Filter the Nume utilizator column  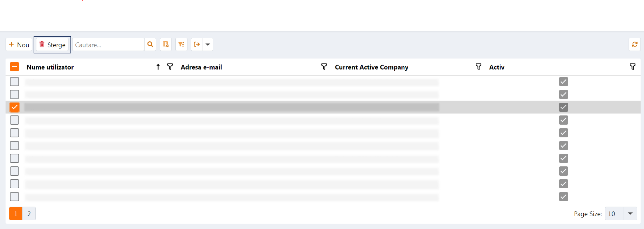tap(170, 67)
